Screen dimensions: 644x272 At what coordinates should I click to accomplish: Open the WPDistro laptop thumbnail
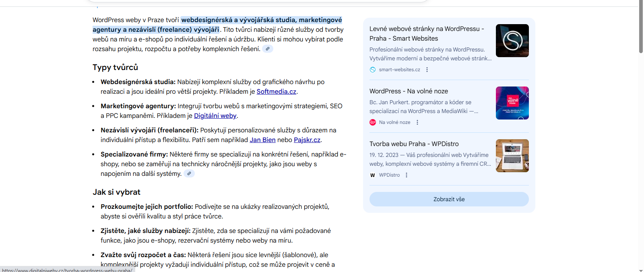tap(512, 156)
